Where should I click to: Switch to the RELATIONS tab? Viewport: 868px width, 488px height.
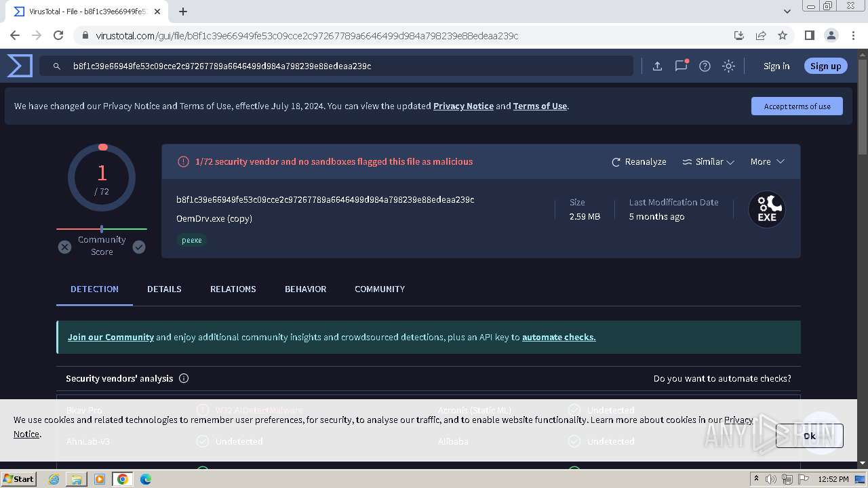pyautogui.click(x=233, y=289)
